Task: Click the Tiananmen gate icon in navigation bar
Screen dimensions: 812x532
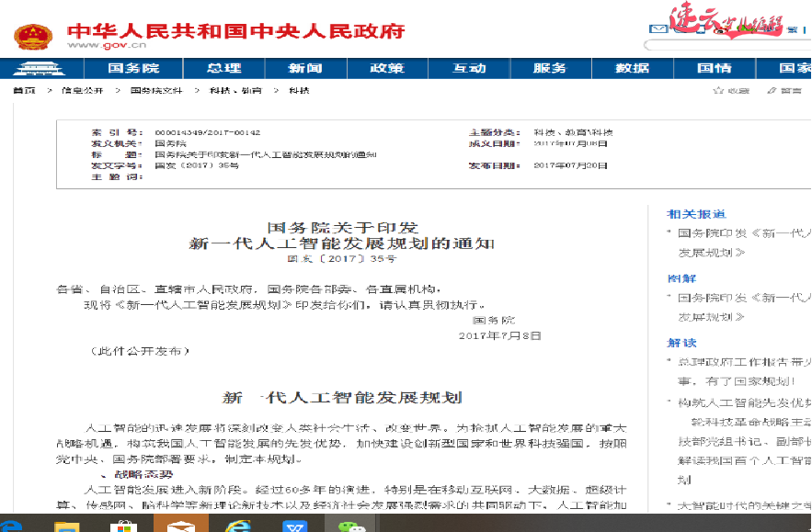Action: point(38,69)
